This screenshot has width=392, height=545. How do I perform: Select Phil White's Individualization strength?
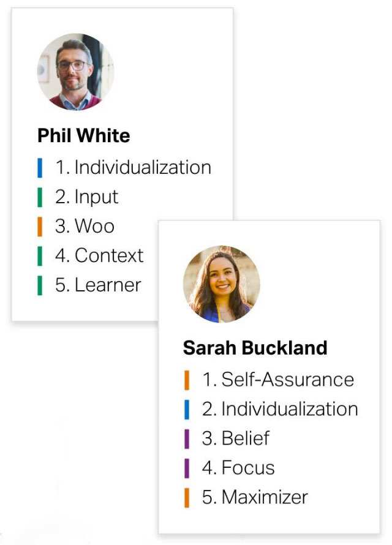pyautogui.click(x=133, y=167)
